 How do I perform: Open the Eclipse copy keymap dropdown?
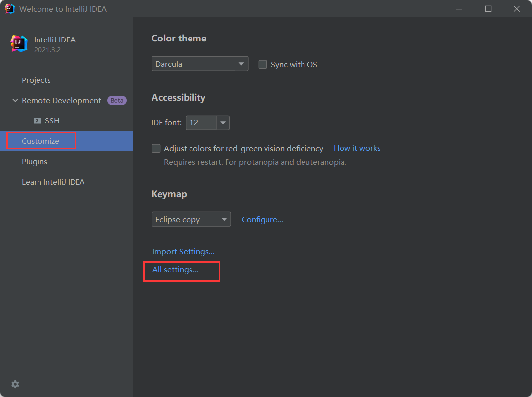coord(191,219)
